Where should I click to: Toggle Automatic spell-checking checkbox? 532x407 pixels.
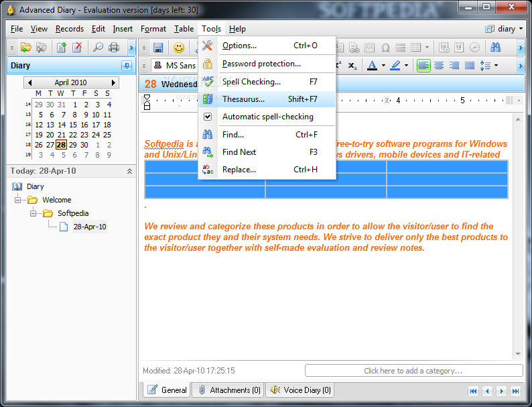click(208, 117)
